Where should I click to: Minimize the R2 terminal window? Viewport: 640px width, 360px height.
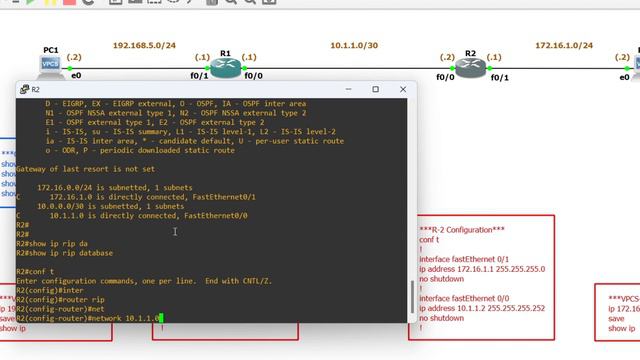pos(348,89)
